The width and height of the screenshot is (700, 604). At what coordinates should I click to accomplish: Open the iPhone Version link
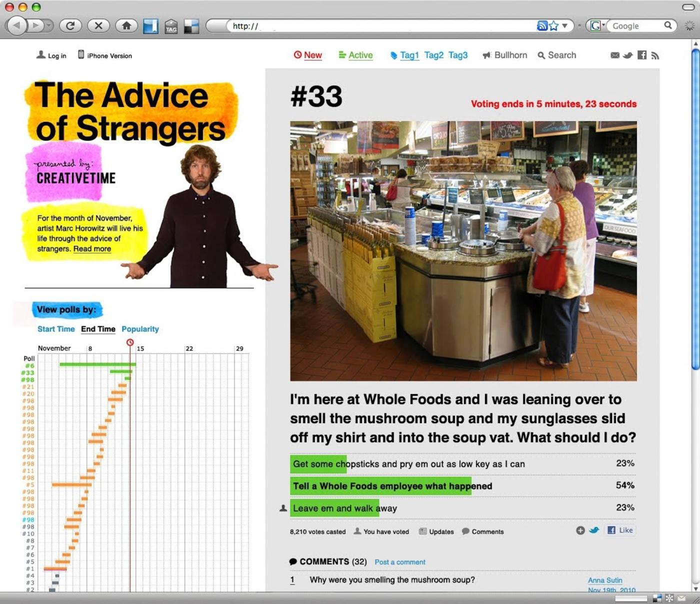coord(105,55)
